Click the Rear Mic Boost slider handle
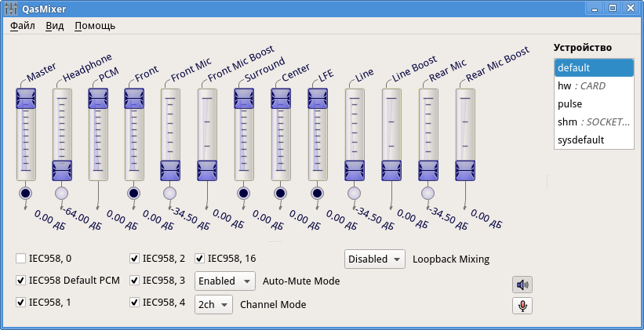The height and width of the screenshot is (330, 644). pos(465,170)
